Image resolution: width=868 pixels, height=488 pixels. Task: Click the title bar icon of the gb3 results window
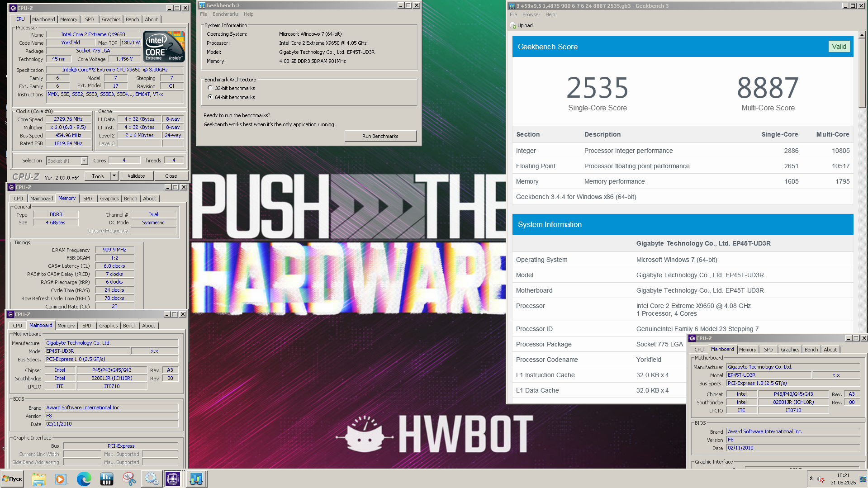[x=512, y=6]
